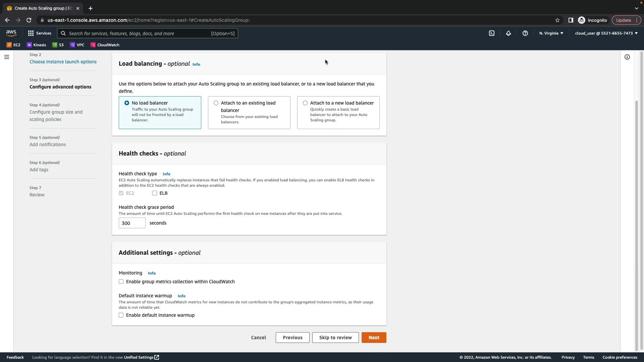The height and width of the screenshot is (362, 644).
Task: Select Attach to a new load balancer
Action: click(x=305, y=103)
